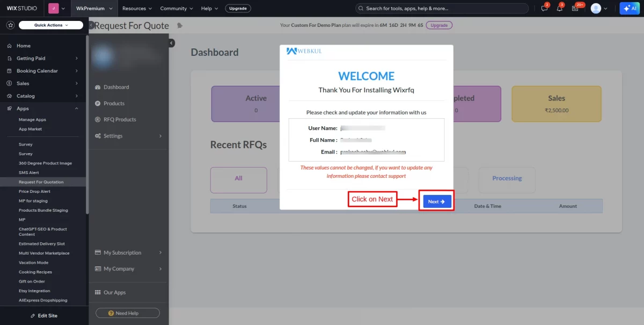Viewport: 644px width, 325px height.
Task: Open the comments chat icon in top bar
Action: (544, 9)
